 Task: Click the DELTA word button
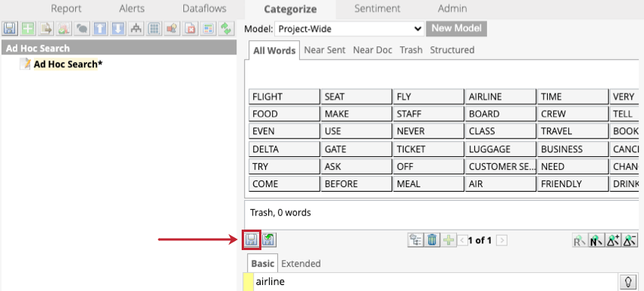[x=284, y=149]
